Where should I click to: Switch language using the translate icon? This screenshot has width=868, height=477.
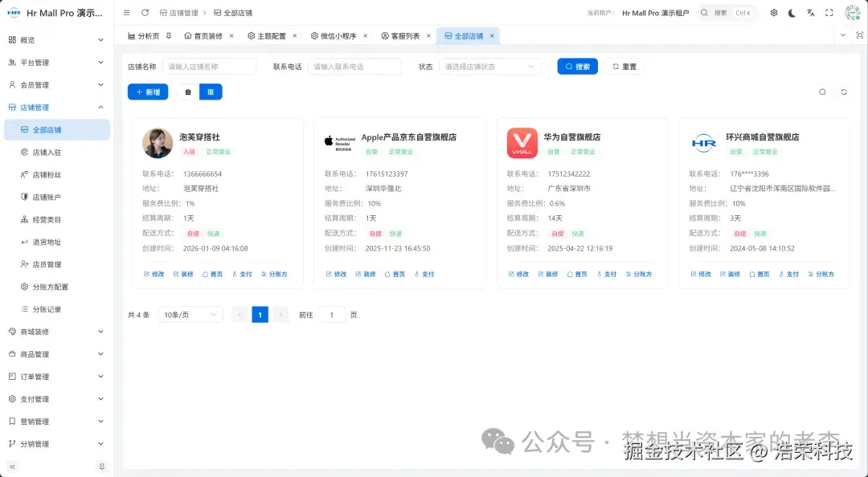[x=811, y=13]
